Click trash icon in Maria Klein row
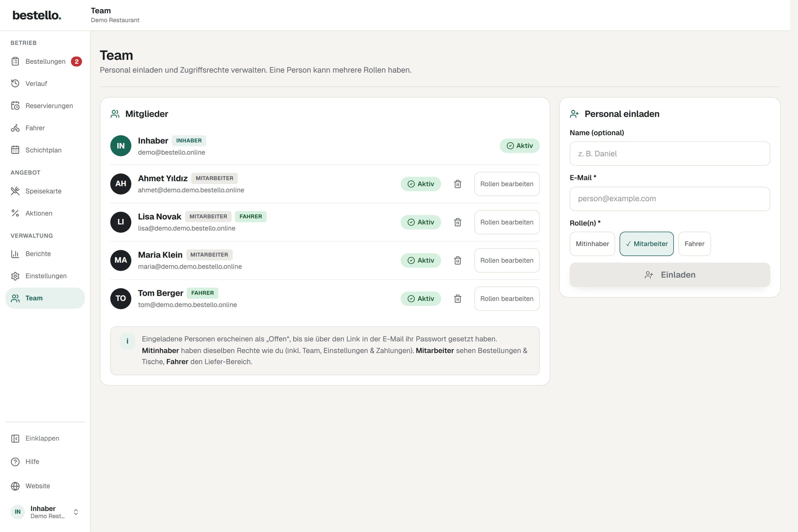The width and height of the screenshot is (798, 532). pos(457,260)
